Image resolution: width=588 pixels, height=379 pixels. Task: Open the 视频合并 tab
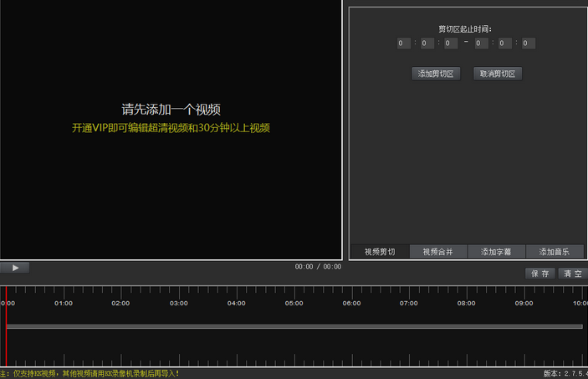coord(437,252)
